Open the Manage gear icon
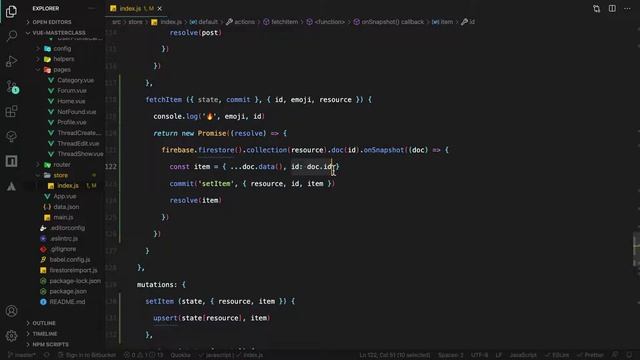Viewport: 640px width, 360px height. pyautogui.click(x=11, y=336)
